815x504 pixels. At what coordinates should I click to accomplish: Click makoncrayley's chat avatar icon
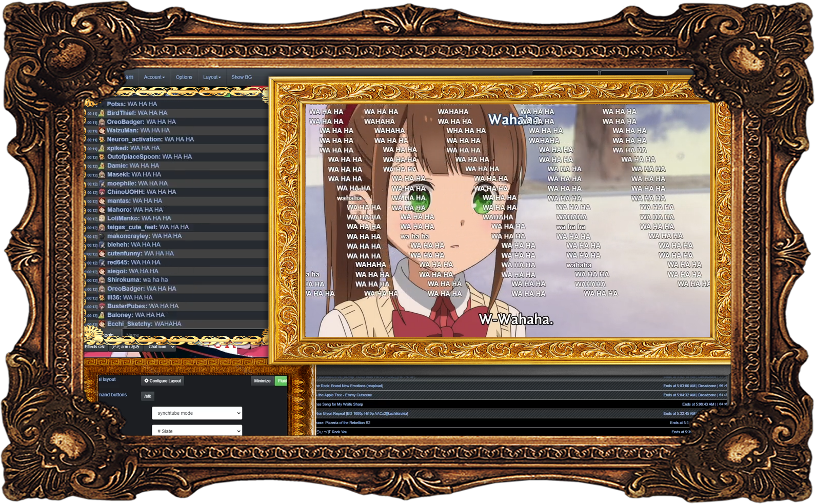click(102, 236)
